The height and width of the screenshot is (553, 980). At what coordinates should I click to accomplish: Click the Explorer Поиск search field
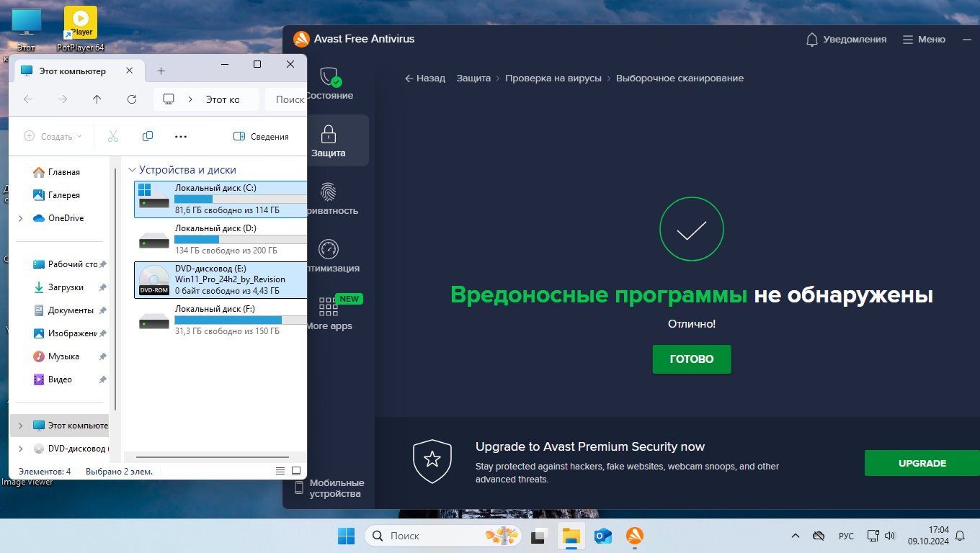click(287, 99)
